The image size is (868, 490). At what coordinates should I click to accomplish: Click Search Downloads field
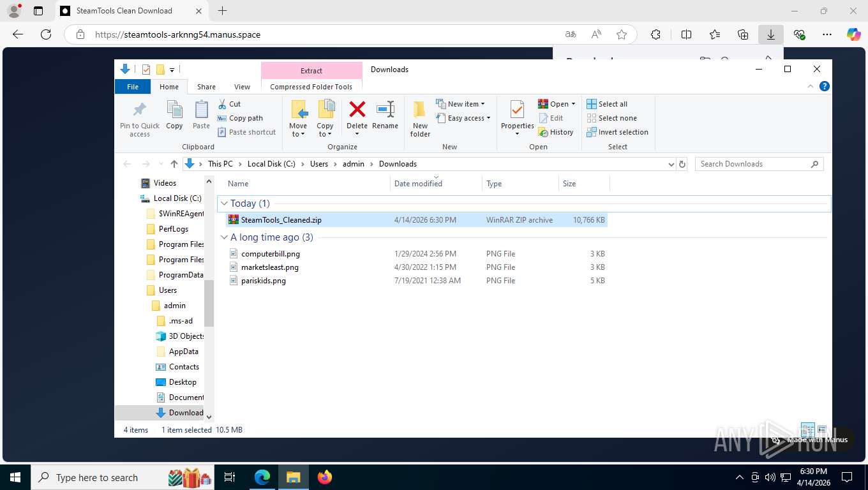759,164
